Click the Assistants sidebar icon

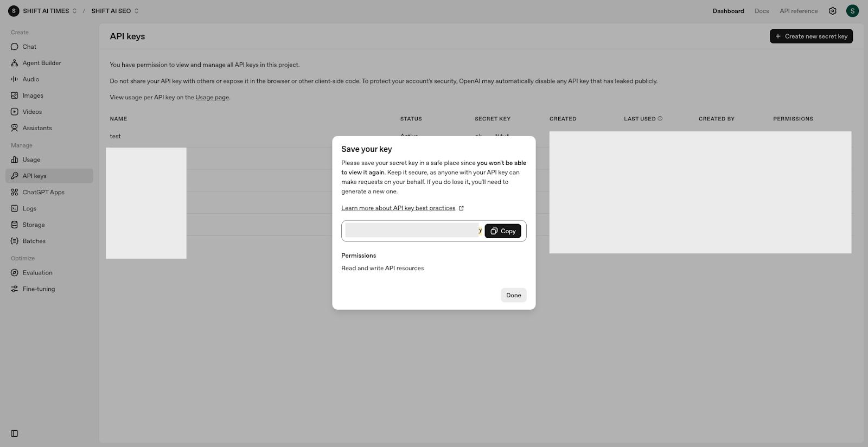pyautogui.click(x=15, y=128)
